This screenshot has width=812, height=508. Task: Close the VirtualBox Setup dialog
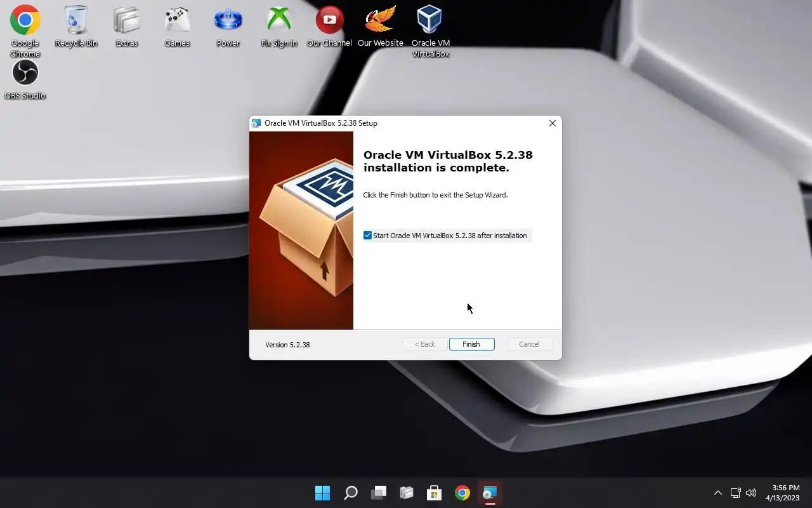(x=552, y=123)
